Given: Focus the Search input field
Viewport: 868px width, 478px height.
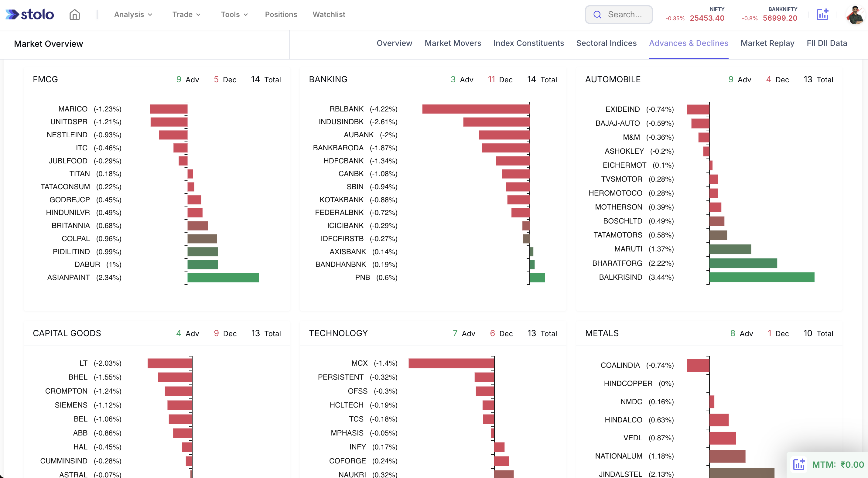Looking at the screenshot, I should (619, 15).
